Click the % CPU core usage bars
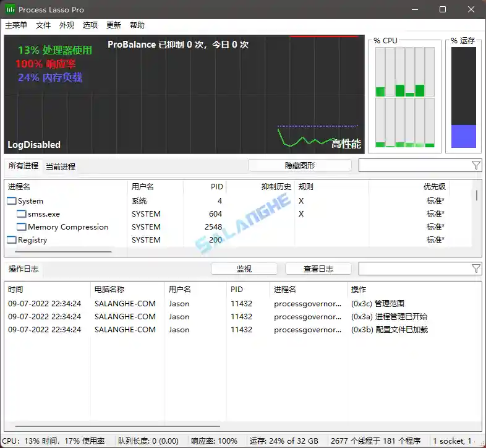The width and height of the screenshot is (486, 448). pos(404,97)
